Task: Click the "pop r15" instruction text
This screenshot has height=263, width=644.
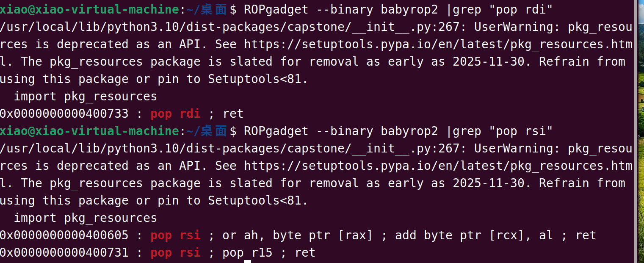Action: point(247,253)
